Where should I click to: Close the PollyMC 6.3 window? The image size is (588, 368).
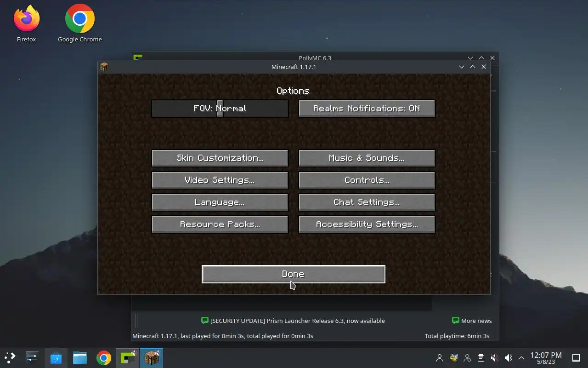(x=492, y=58)
